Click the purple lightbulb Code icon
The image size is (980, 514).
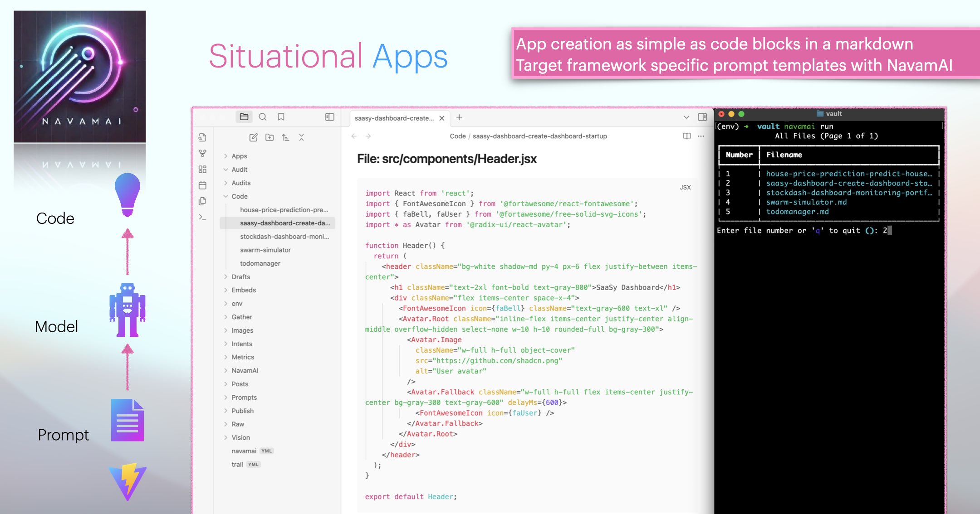[x=127, y=195]
